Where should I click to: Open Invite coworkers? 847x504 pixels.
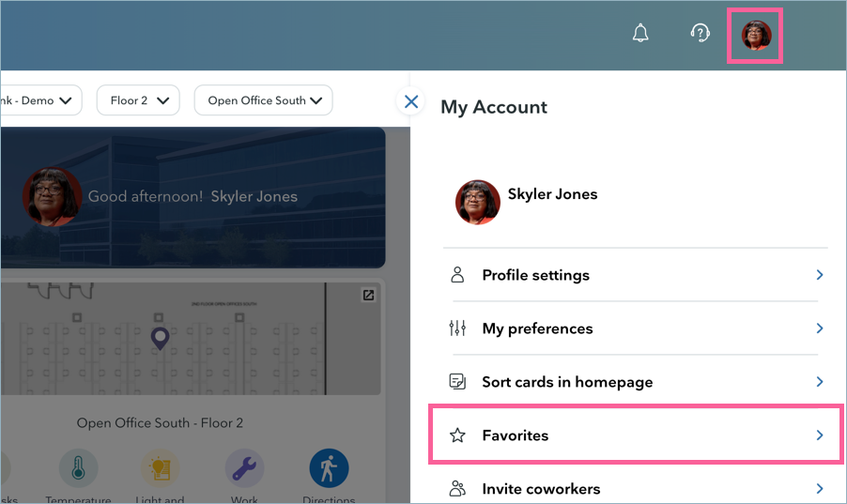[636, 489]
